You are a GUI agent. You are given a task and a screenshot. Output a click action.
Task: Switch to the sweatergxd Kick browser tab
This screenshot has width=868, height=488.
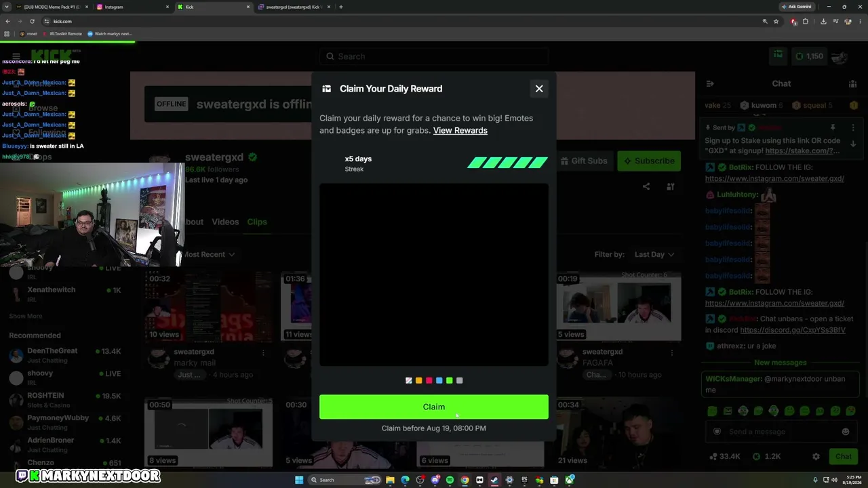click(293, 7)
